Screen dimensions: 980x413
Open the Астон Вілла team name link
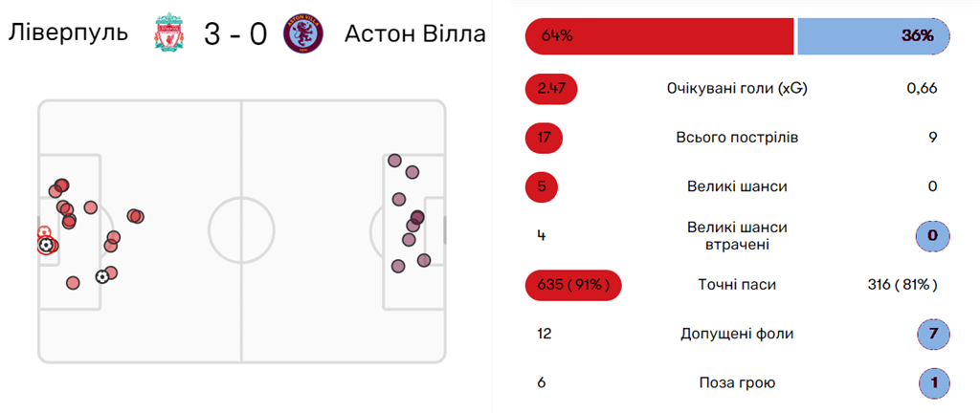click(414, 34)
